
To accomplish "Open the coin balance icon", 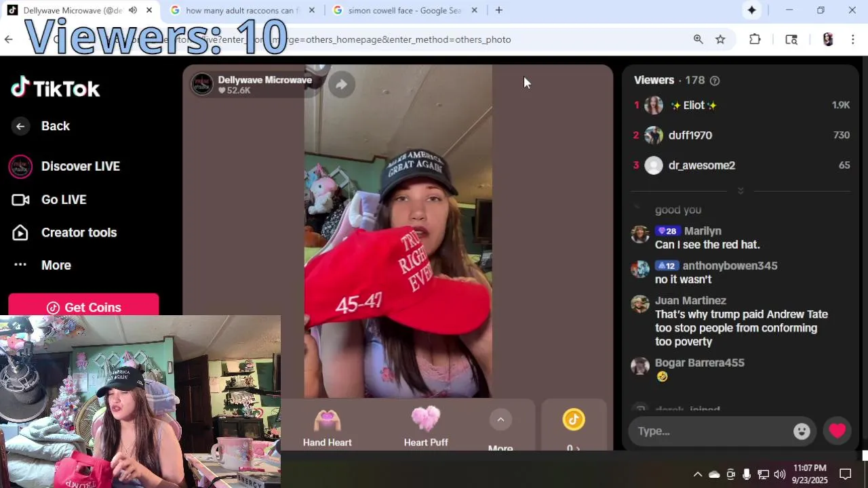I will click(574, 420).
